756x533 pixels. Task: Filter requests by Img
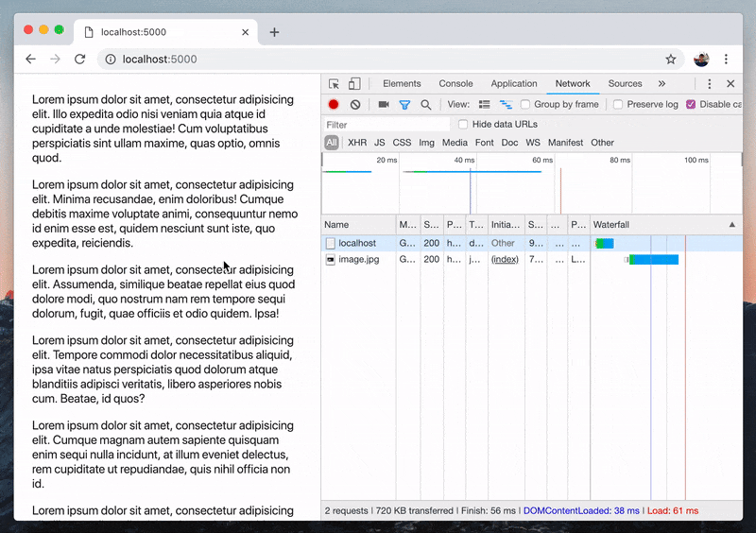click(426, 143)
